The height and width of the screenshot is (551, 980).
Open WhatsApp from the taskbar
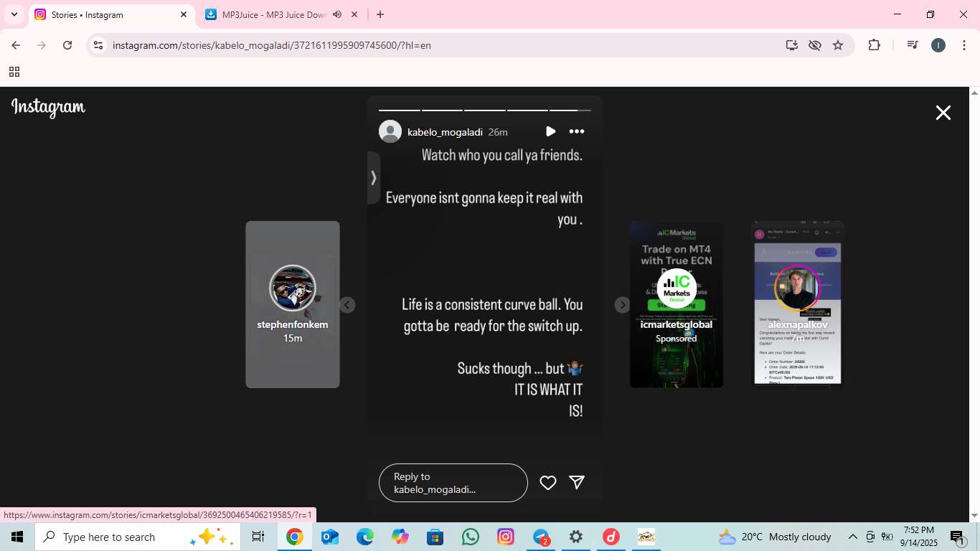click(471, 537)
